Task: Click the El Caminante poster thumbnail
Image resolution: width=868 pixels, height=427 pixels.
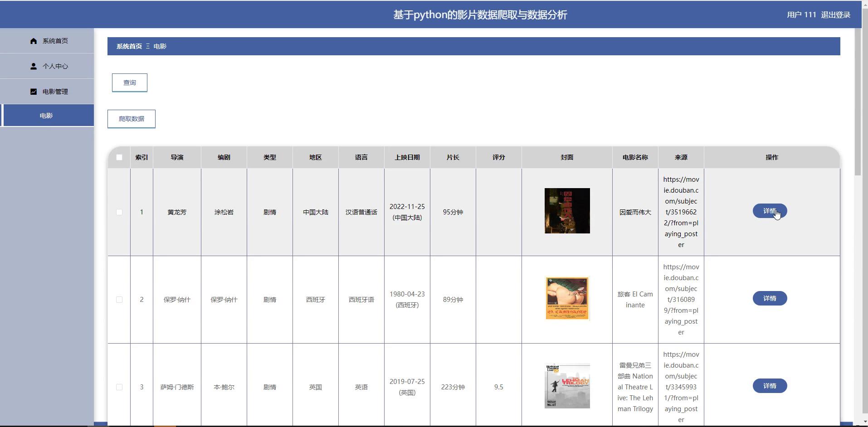Action: click(567, 298)
